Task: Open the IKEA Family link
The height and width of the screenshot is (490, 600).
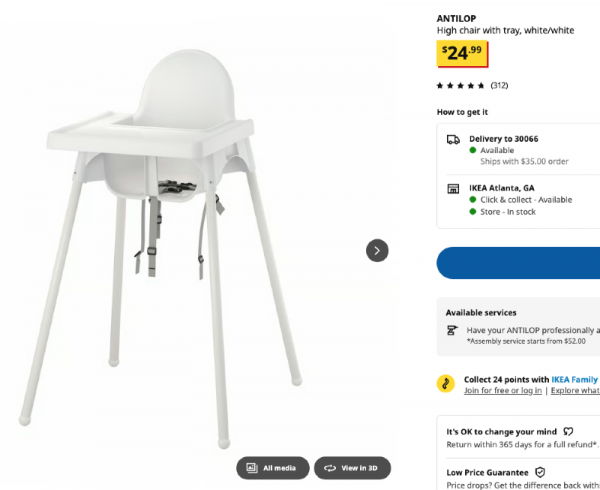Action: 574,379
